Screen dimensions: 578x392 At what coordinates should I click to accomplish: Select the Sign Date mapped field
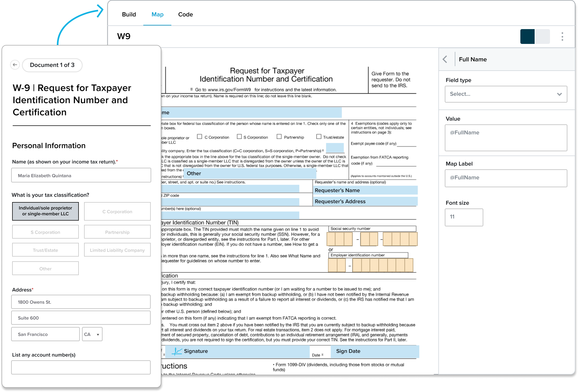coord(375,352)
